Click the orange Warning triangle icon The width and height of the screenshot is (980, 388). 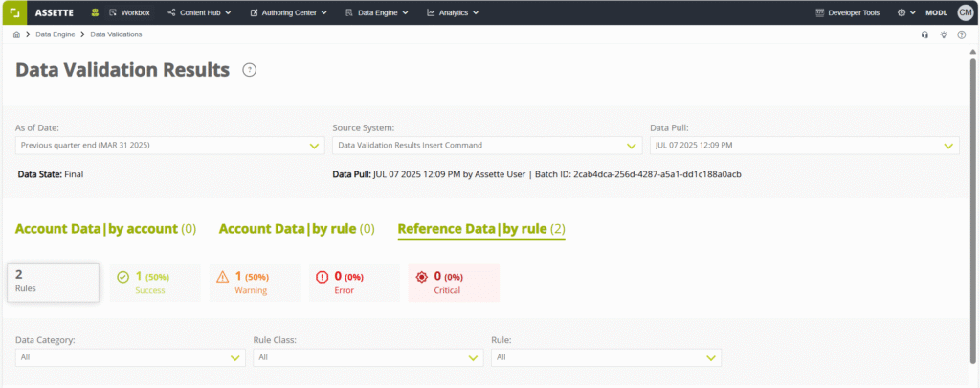222,277
